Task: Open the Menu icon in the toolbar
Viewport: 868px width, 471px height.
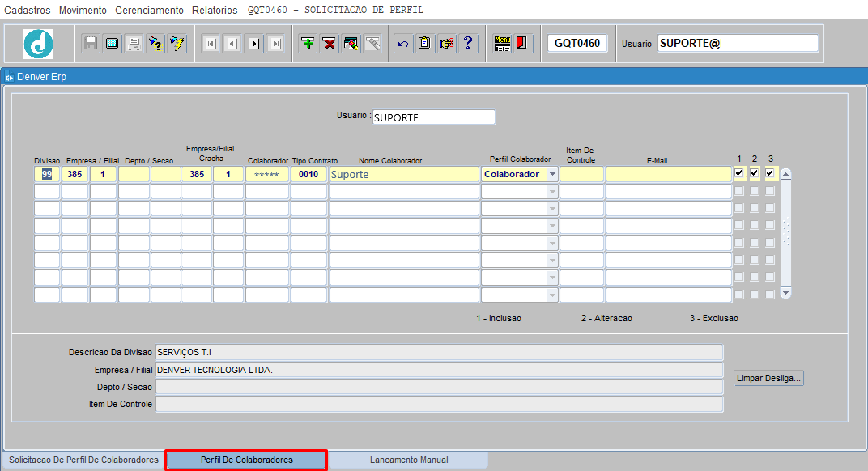Action: (502, 43)
